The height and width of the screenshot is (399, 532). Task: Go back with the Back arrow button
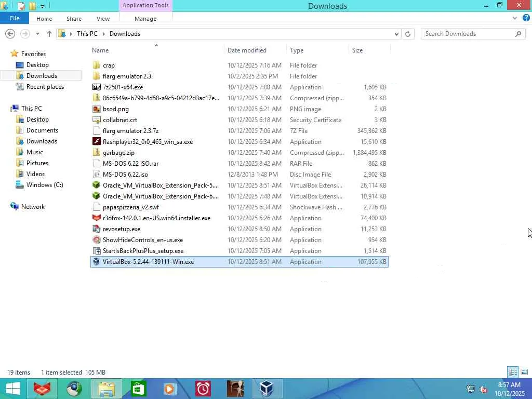[10, 34]
